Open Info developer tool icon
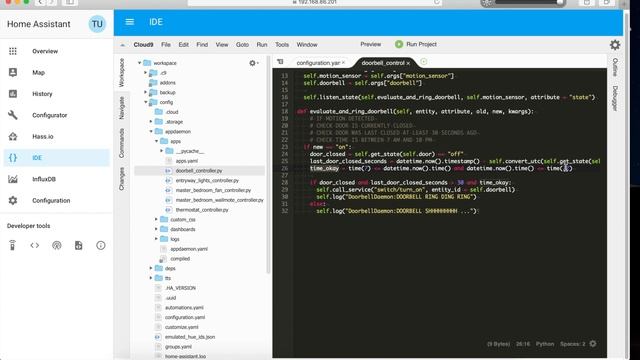 point(100,245)
